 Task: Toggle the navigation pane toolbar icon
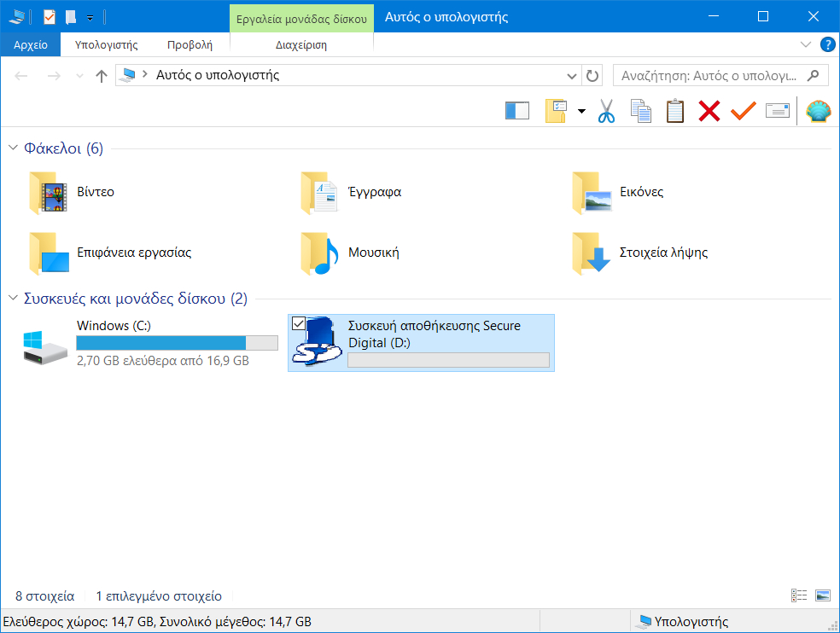click(x=517, y=111)
